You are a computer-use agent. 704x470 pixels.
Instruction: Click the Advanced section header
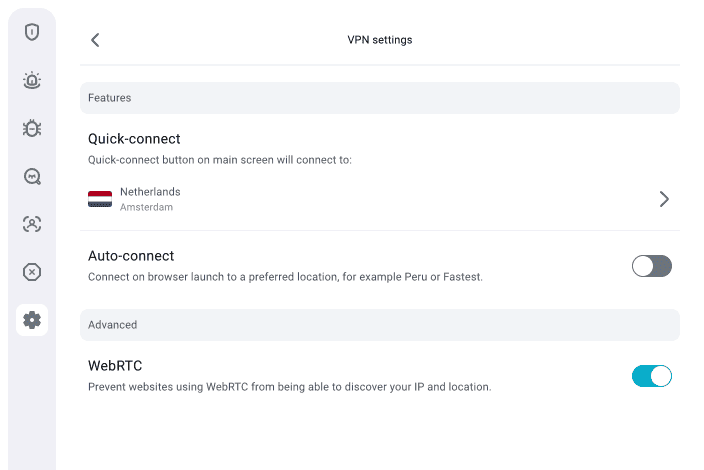[x=113, y=325]
